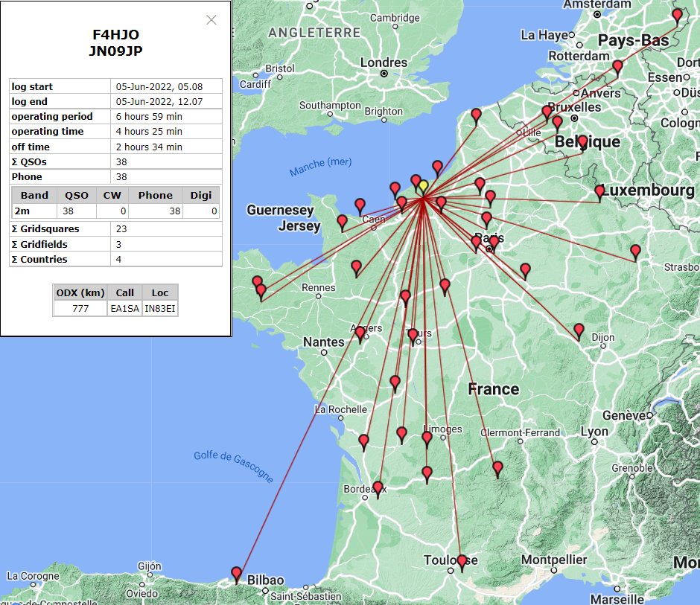Click the red marker at Luxembourg label
Screen dimensions: 700x605
tap(599, 193)
